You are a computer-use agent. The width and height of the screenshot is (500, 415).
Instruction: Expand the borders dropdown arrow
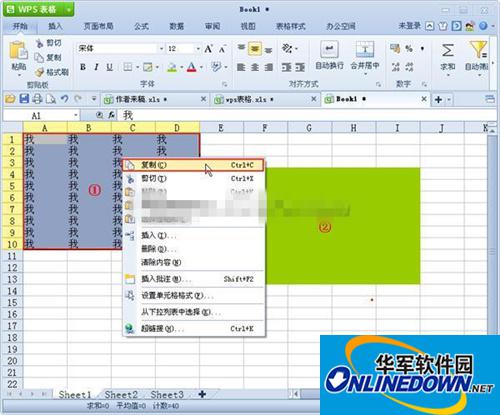point(137,68)
